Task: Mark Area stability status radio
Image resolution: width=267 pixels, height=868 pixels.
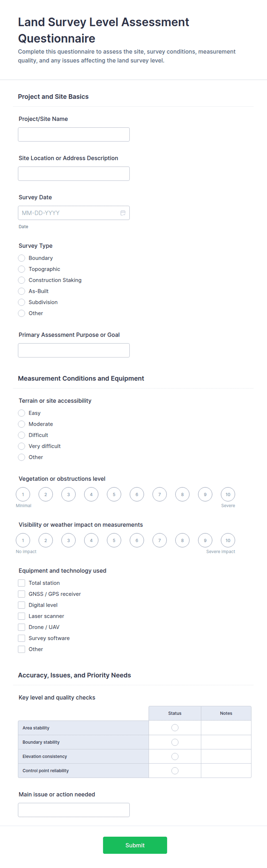Action: coord(175,728)
